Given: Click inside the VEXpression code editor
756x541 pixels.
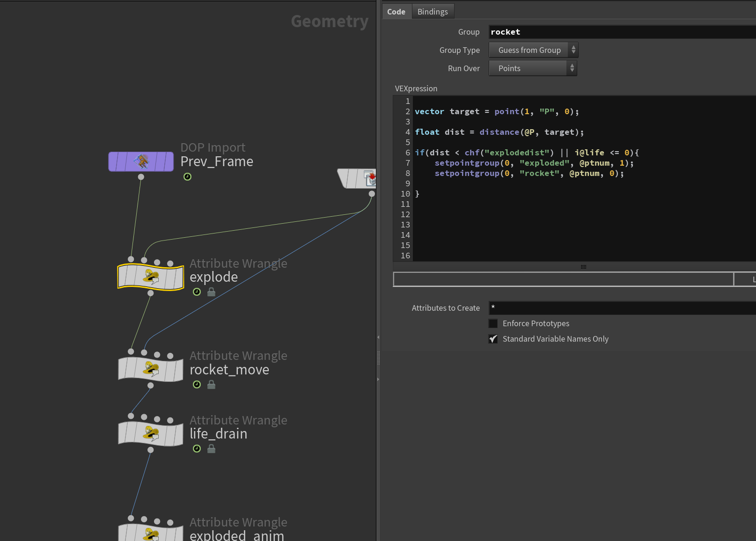Looking at the screenshot, I should point(584,178).
